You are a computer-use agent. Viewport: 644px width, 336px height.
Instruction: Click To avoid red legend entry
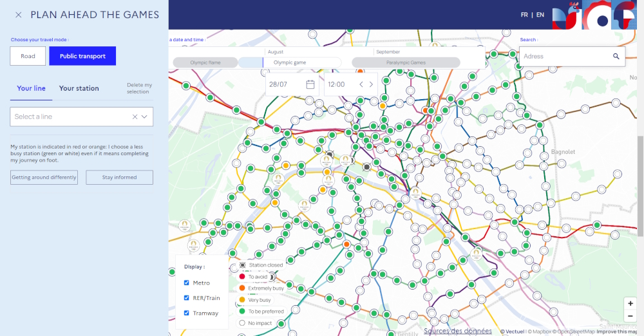click(x=253, y=276)
